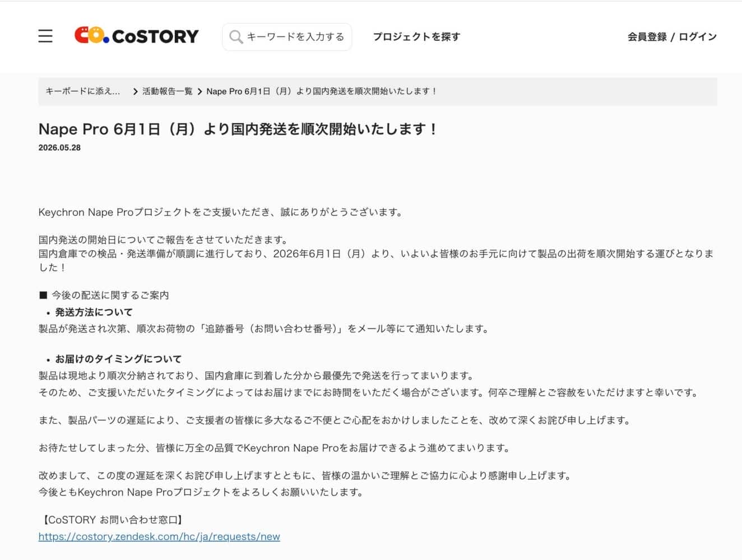Go to CoSTORY home via logo
742x560 pixels.
click(137, 36)
